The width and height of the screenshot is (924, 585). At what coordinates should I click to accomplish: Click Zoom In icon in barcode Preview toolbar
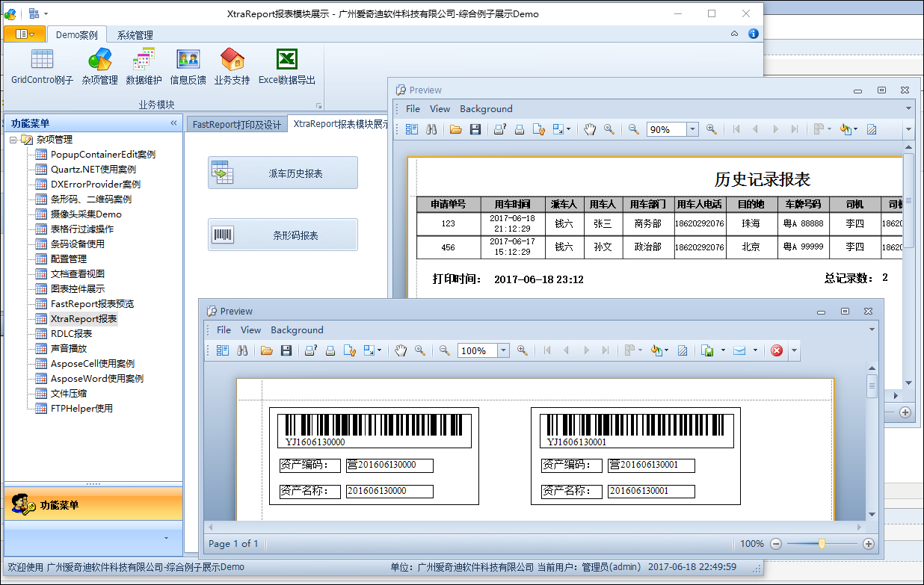[522, 350]
